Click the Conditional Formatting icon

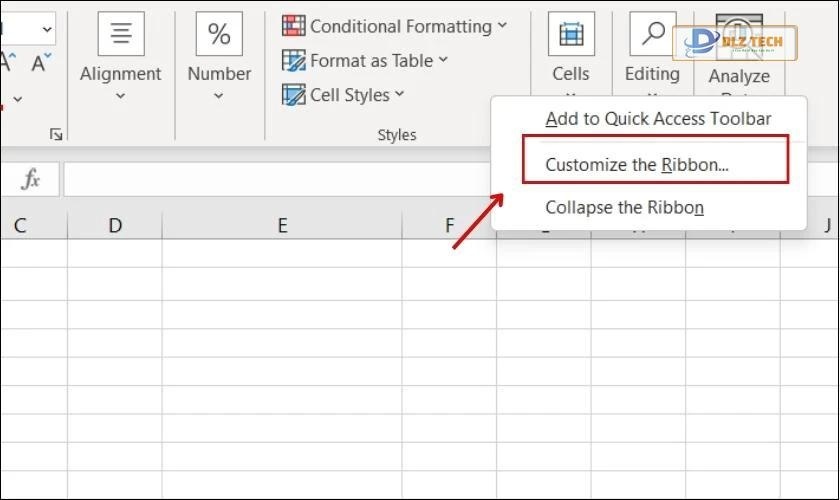pyautogui.click(x=294, y=26)
